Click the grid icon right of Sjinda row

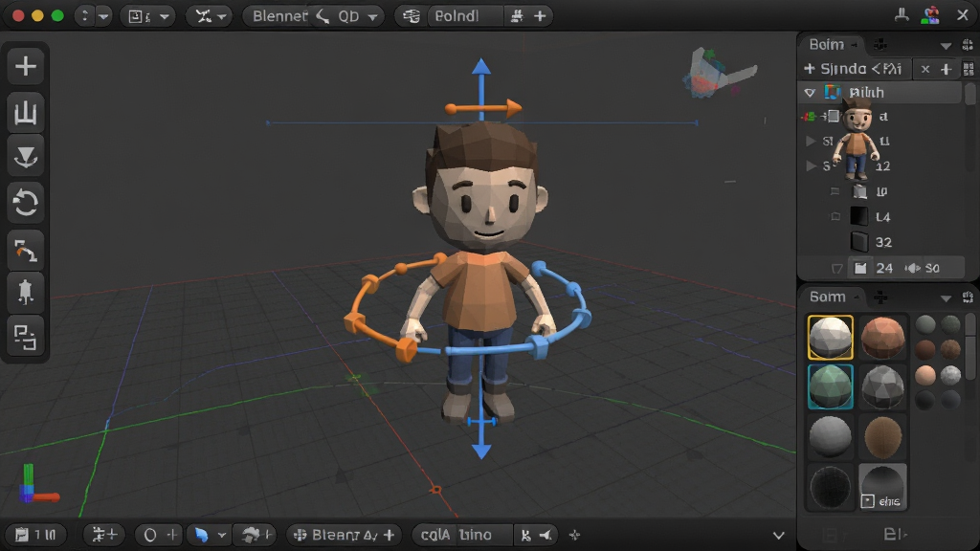pos(969,69)
